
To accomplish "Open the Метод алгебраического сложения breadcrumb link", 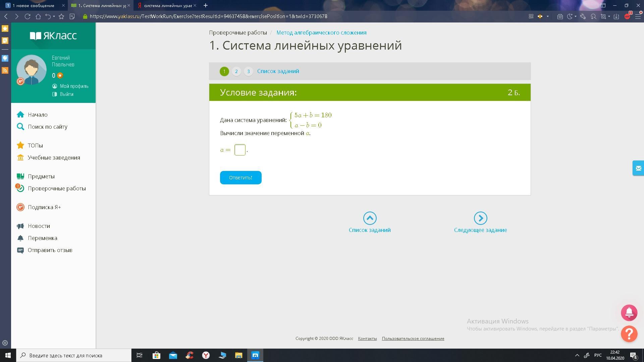I will pos(321,33).
